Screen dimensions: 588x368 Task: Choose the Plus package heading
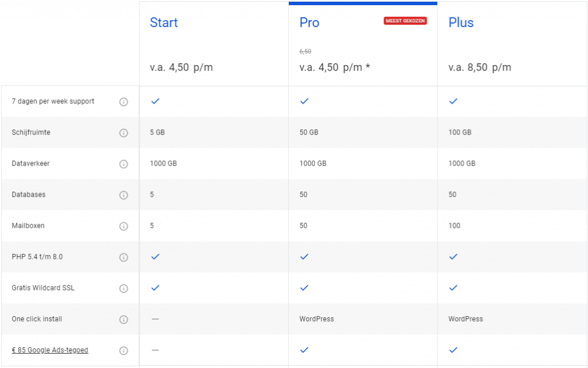tap(461, 22)
